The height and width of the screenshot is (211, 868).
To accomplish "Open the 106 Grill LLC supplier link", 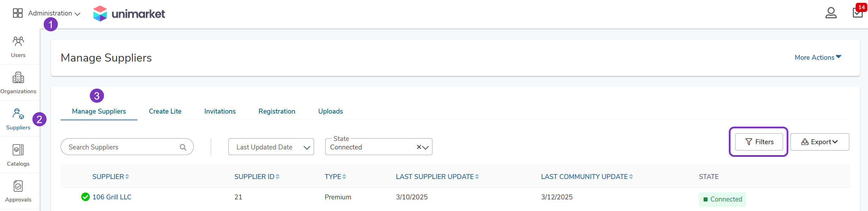I will click(112, 197).
